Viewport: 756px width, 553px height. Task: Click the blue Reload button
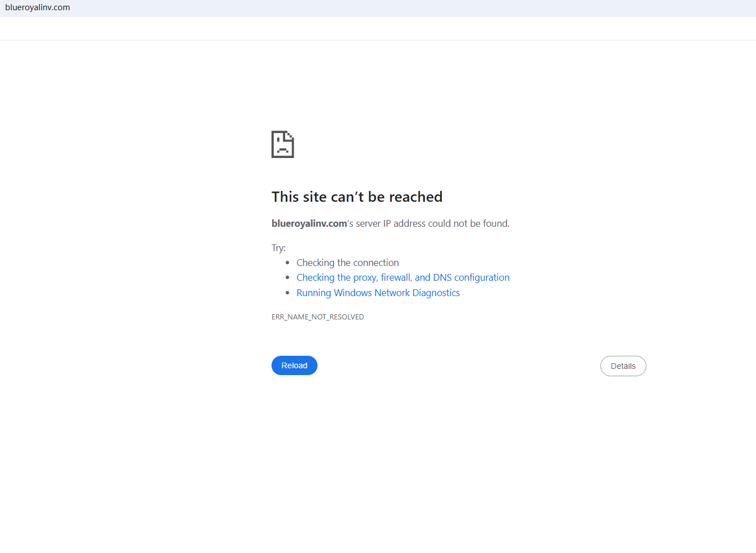[294, 365]
